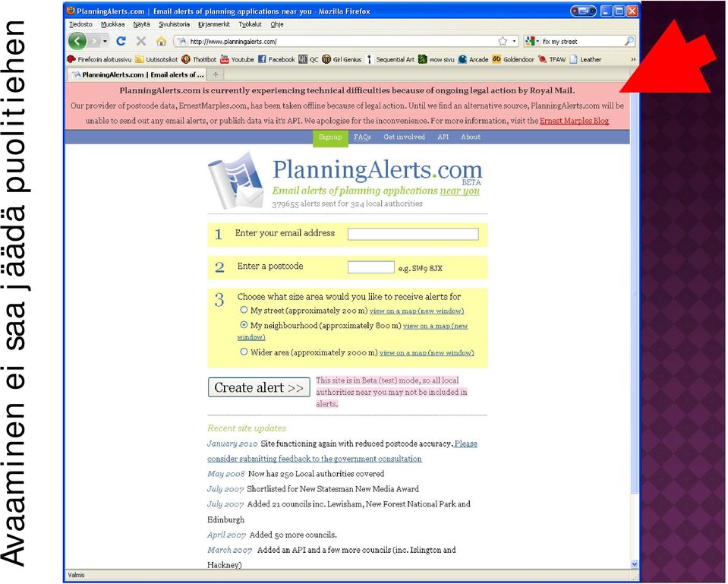Open the Näytä menu

[x=142, y=24]
